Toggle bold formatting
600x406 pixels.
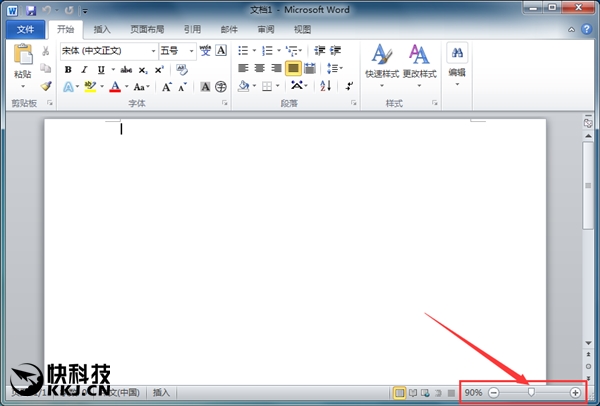click(68, 70)
